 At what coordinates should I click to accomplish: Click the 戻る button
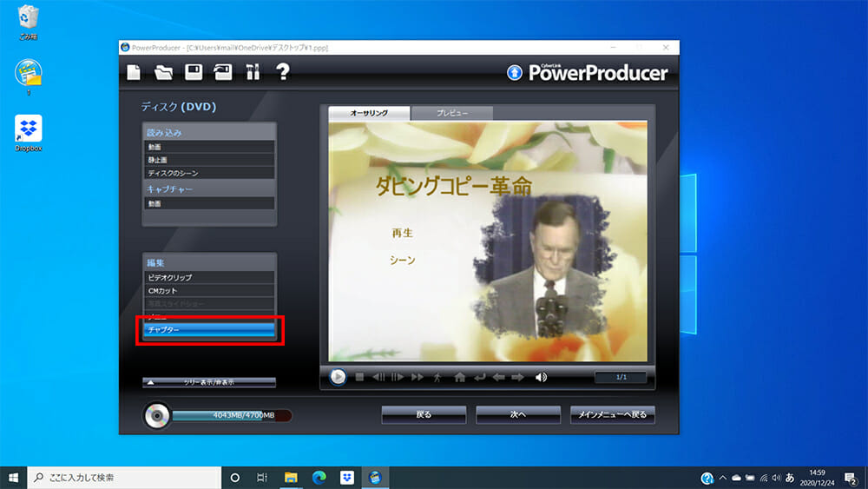424,415
